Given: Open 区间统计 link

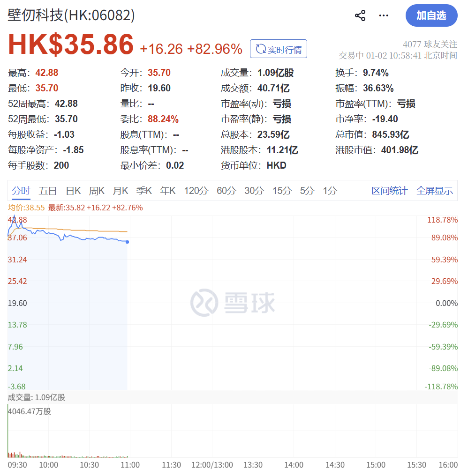Looking at the screenshot, I should coord(389,191).
